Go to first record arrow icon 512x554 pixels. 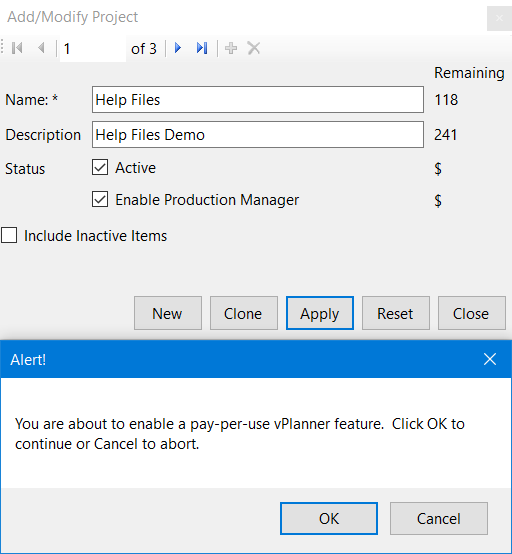[17, 48]
